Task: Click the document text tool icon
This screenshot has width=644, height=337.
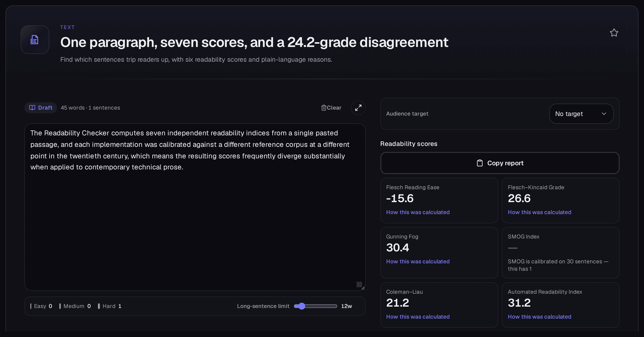Action: click(35, 40)
